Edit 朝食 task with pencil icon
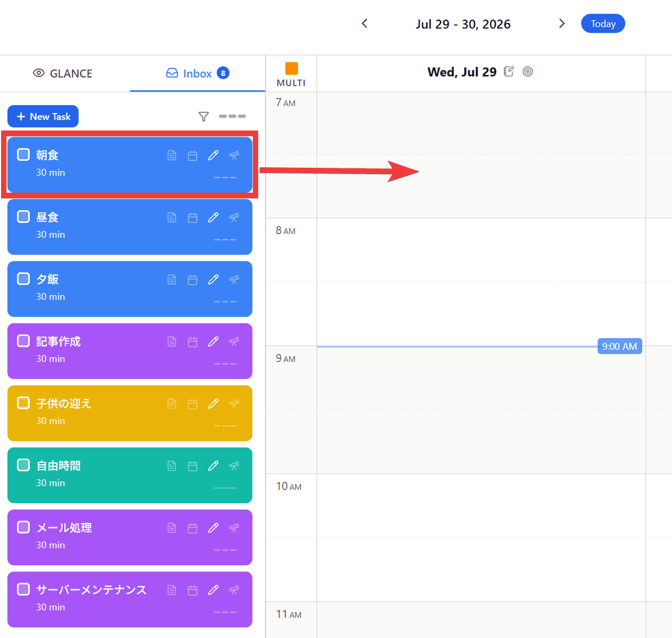Screen dimensions: 672x638 point(213,156)
